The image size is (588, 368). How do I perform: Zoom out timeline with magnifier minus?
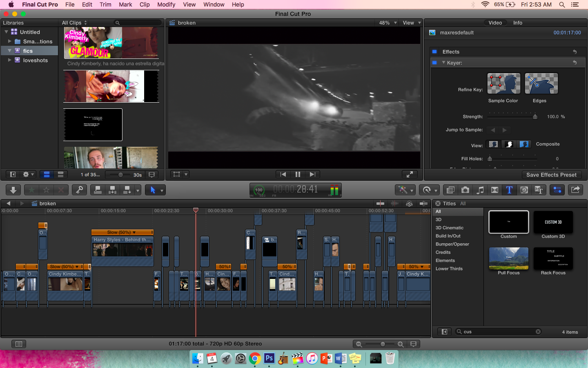tap(359, 344)
